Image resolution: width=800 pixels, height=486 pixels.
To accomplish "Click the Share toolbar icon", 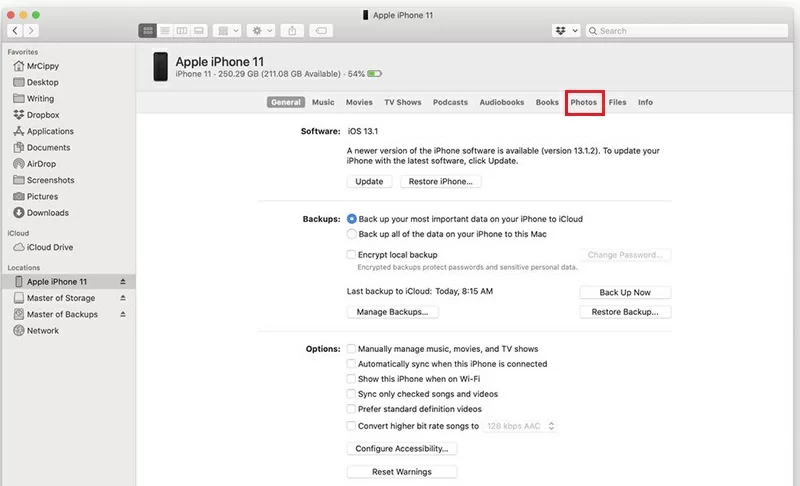I will (292, 31).
